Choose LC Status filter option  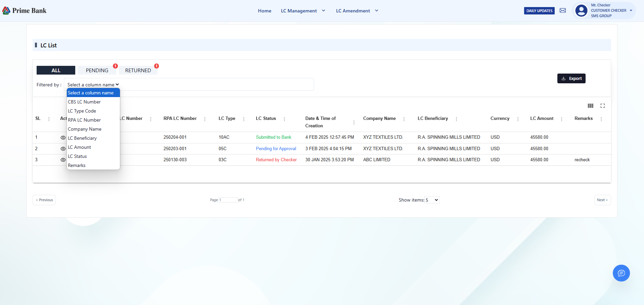[93, 156]
